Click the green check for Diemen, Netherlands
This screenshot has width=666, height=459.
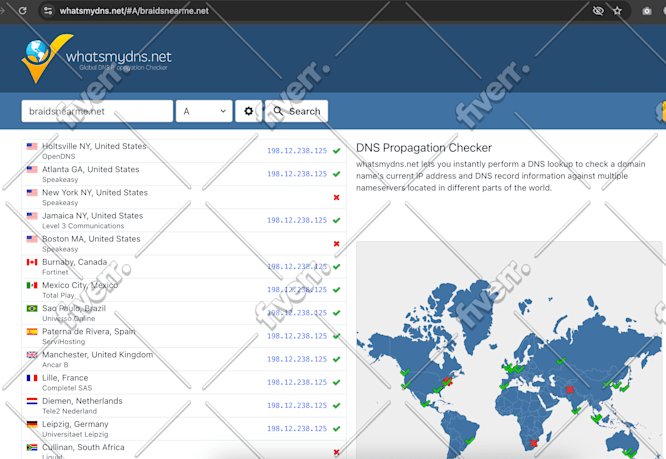pos(336,405)
